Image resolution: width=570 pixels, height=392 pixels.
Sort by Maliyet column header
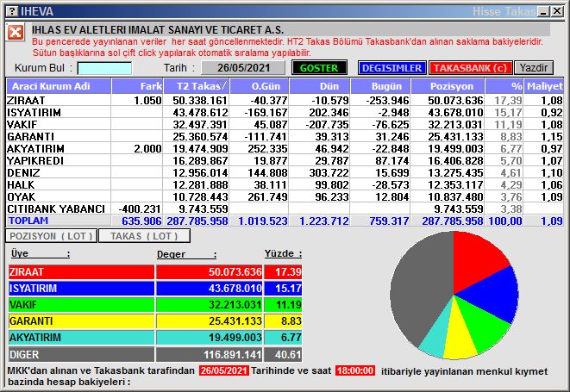coord(544,86)
